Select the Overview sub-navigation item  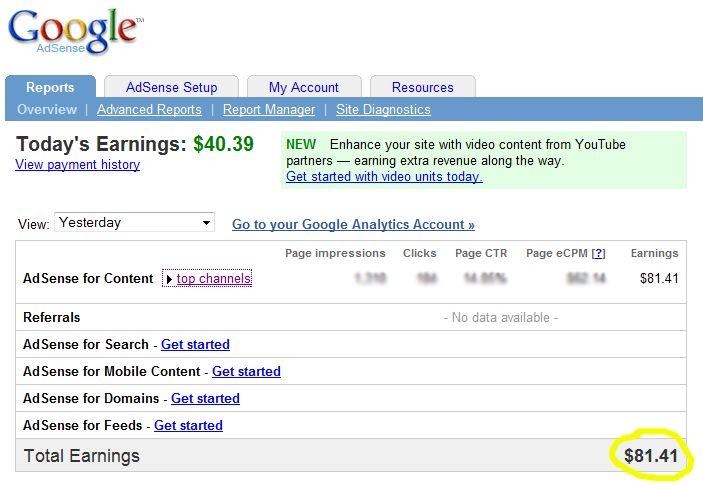(x=47, y=109)
